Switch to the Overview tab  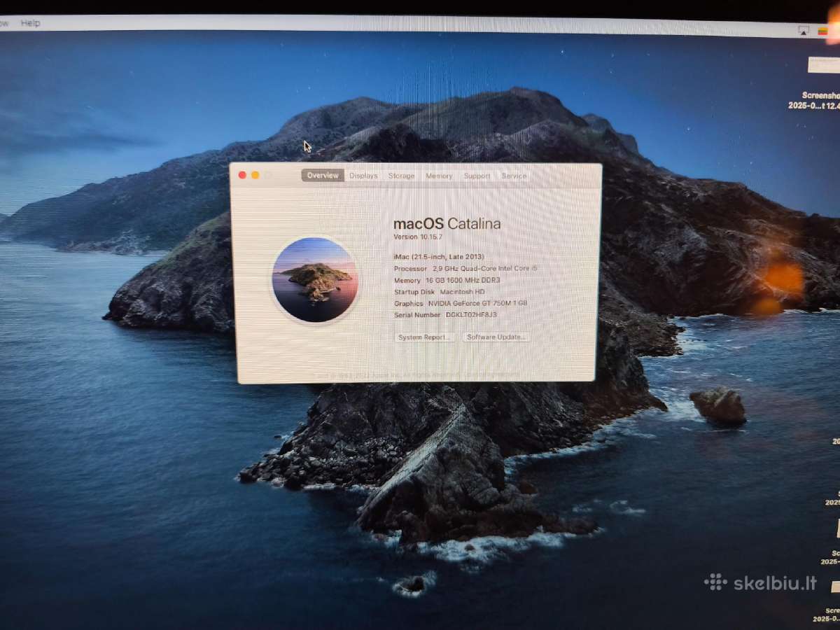(323, 175)
